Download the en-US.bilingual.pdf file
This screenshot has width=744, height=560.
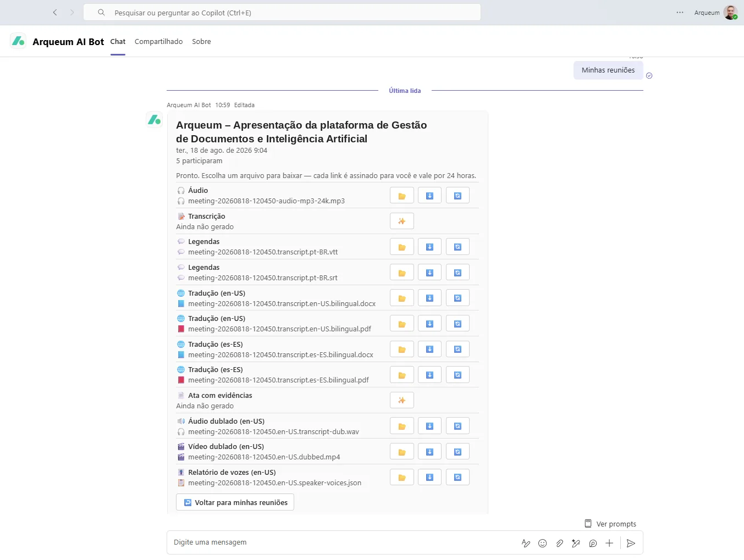(429, 324)
